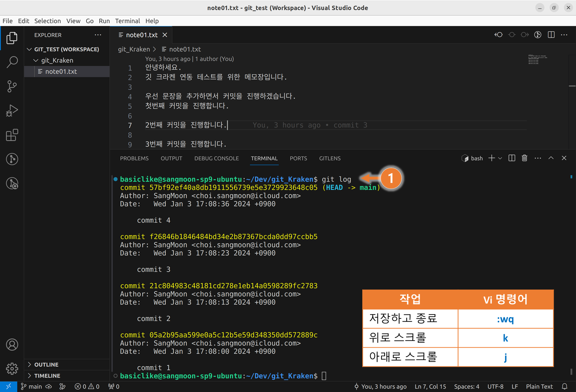Image resolution: width=576 pixels, height=392 pixels.
Task: Open the Explorer view in activity bar
Action: 12,38
